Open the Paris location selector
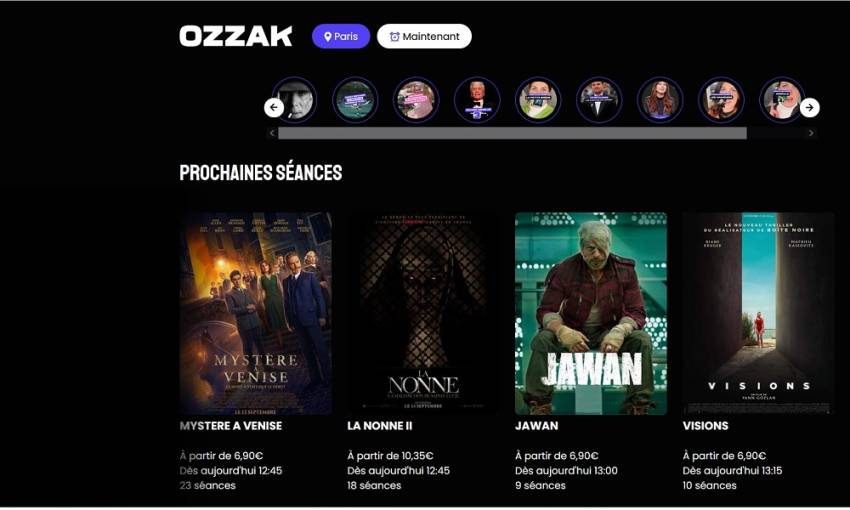The height and width of the screenshot is (510, 850). [341, 36]
